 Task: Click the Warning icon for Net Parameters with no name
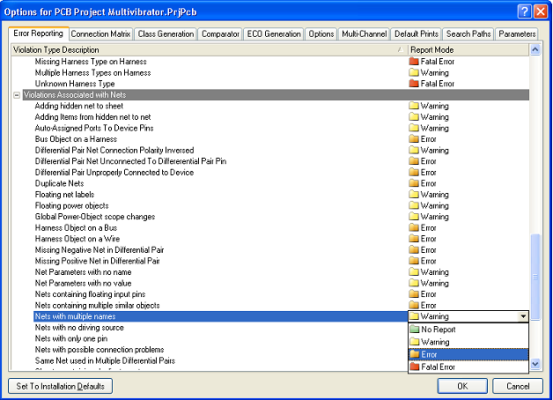coord(414,272)
